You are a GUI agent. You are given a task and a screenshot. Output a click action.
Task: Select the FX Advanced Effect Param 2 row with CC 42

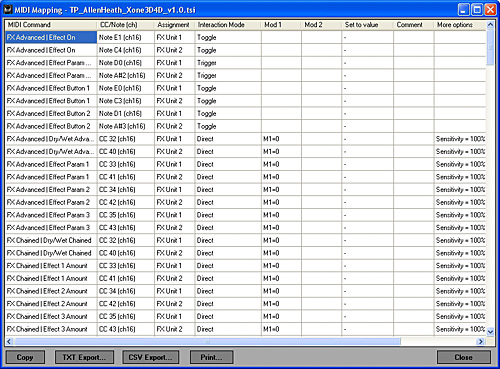245,202
